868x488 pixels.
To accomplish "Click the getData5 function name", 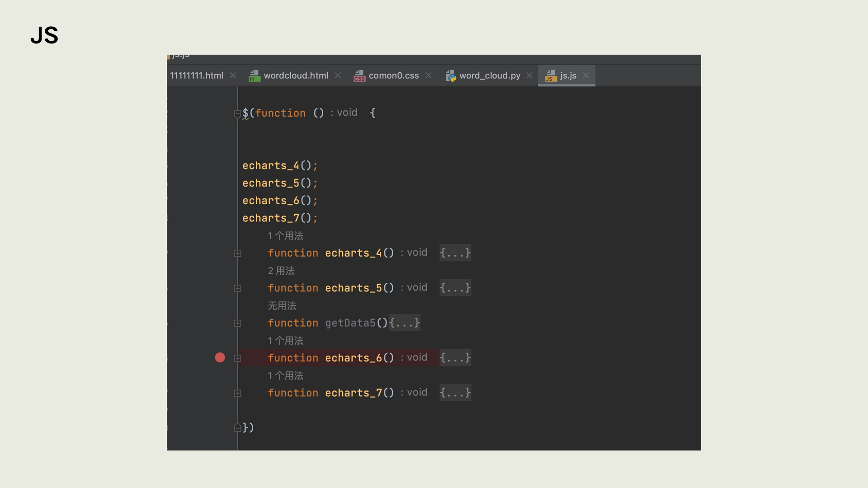I will click(350, 323).
